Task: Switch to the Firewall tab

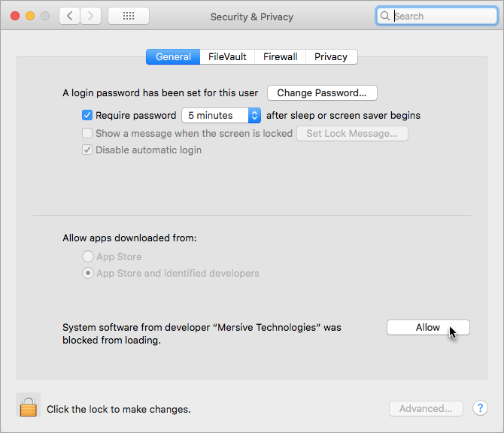Action: (x=281, y=57)
